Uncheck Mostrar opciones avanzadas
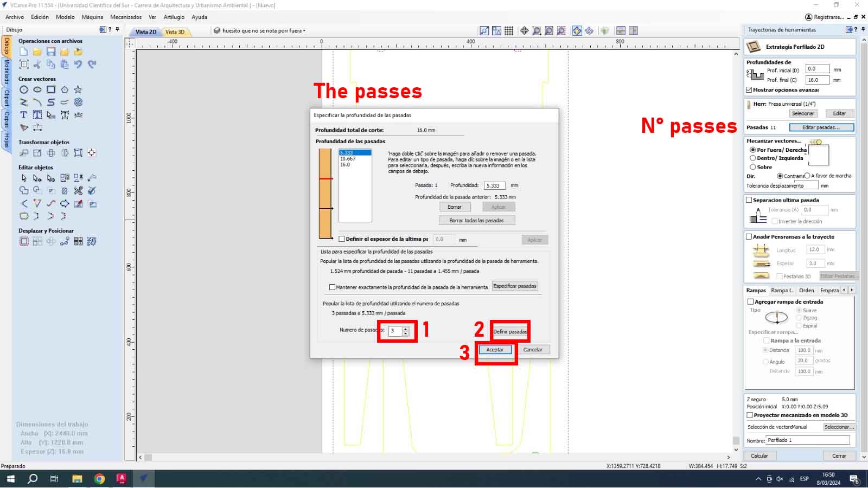This screenshot has height=488, width=868. tap(749, 90)
